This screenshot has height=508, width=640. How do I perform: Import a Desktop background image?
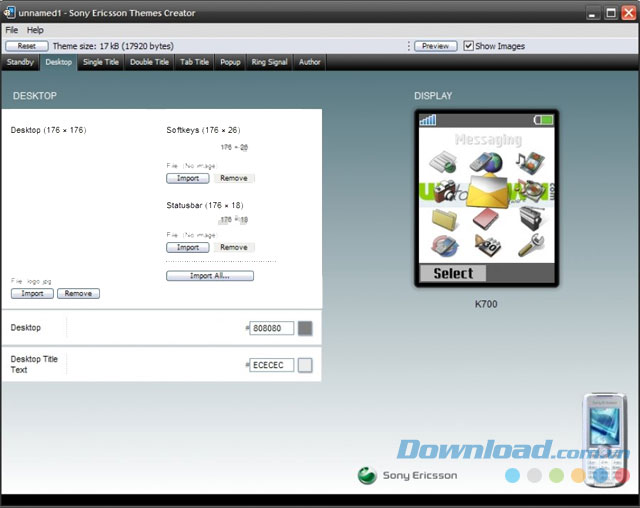coord(32,293)
